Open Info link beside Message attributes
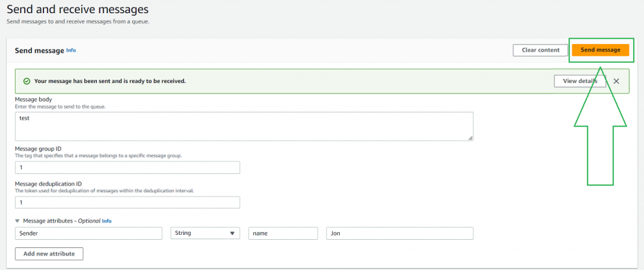 coord(107,221)
